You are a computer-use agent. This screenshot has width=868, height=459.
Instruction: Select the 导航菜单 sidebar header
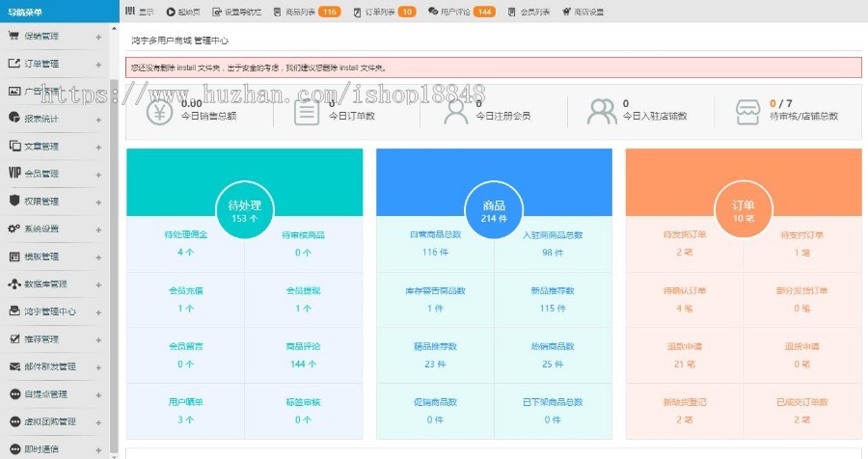click(x=59, y=11)
